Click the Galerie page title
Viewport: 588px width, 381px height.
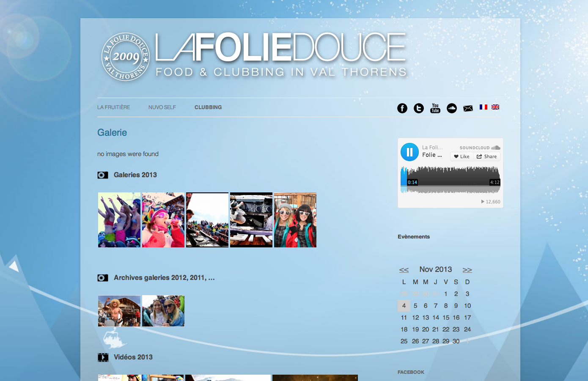pyautogui.click(x=112, y=132)
